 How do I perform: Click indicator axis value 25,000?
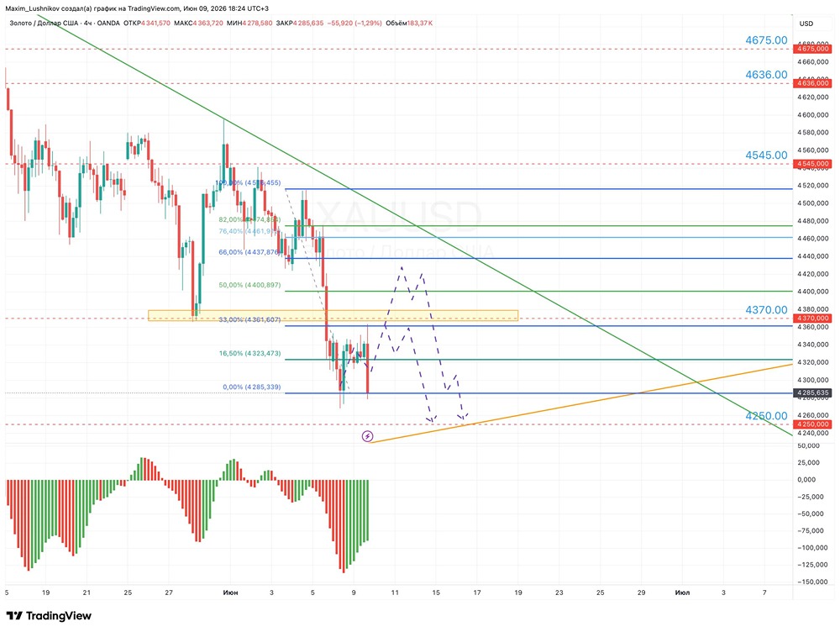coord(808,462)
